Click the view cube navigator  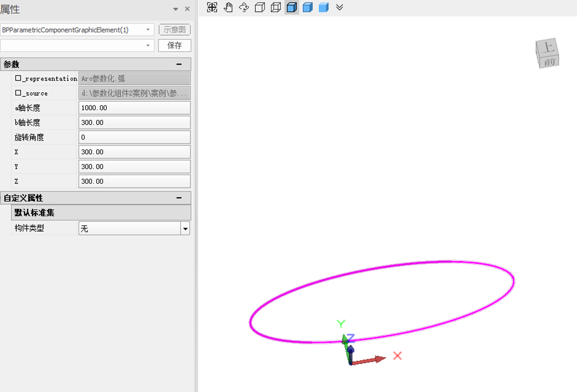[547, 53]
